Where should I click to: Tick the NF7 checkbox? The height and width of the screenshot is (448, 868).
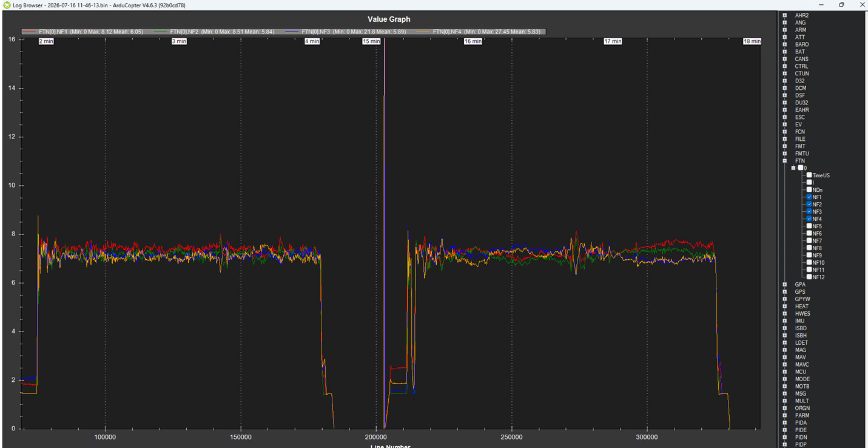click(x=809, y=241)
